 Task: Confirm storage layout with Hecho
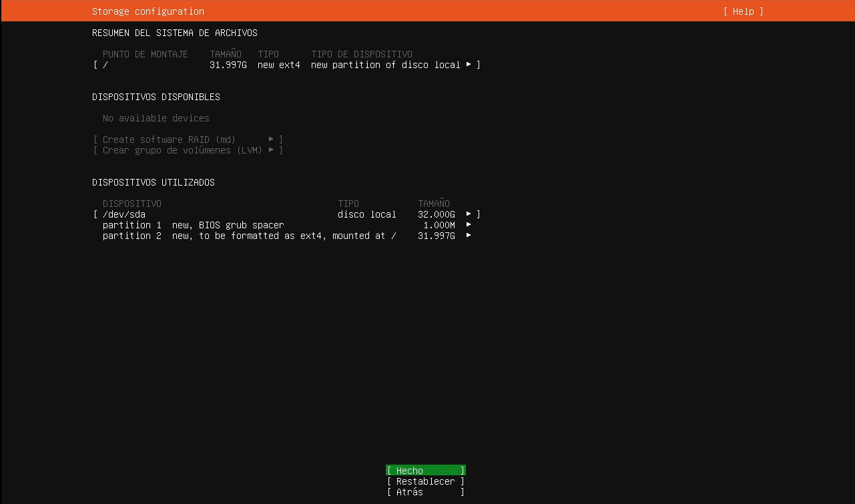425,471
